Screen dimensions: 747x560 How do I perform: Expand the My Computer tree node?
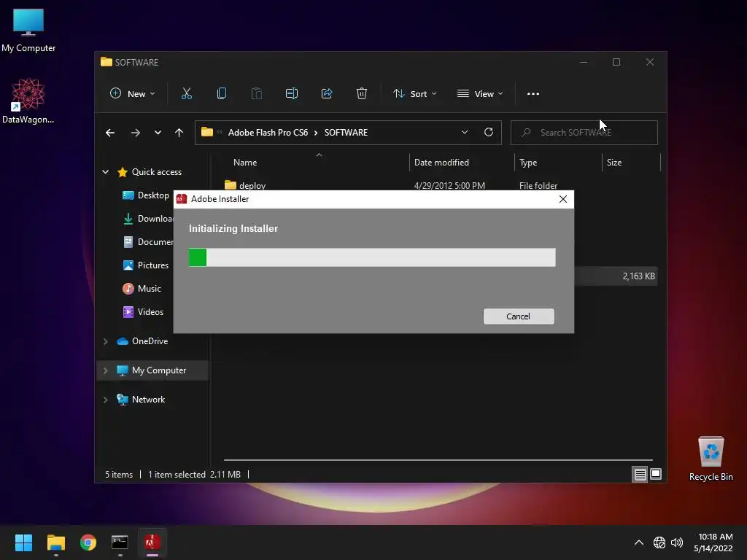(105, 370)
